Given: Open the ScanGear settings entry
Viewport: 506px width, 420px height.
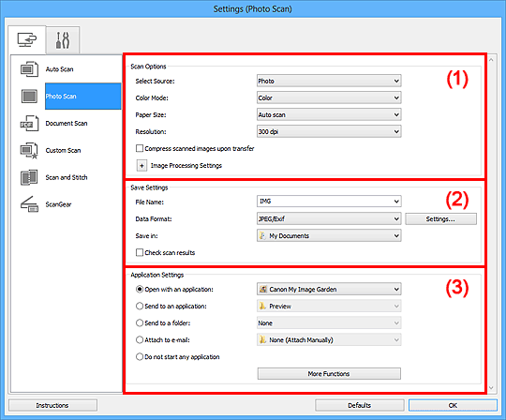Looking at the screenshot, I should 58,204.
